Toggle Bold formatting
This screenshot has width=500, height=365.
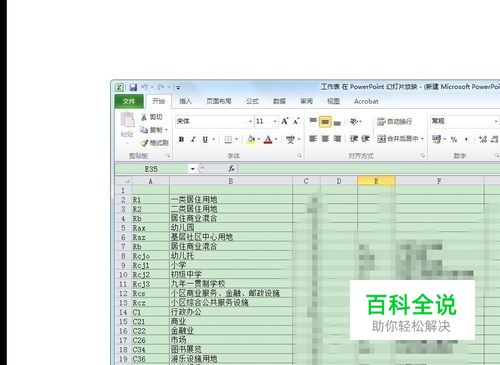tap(181, 139)
